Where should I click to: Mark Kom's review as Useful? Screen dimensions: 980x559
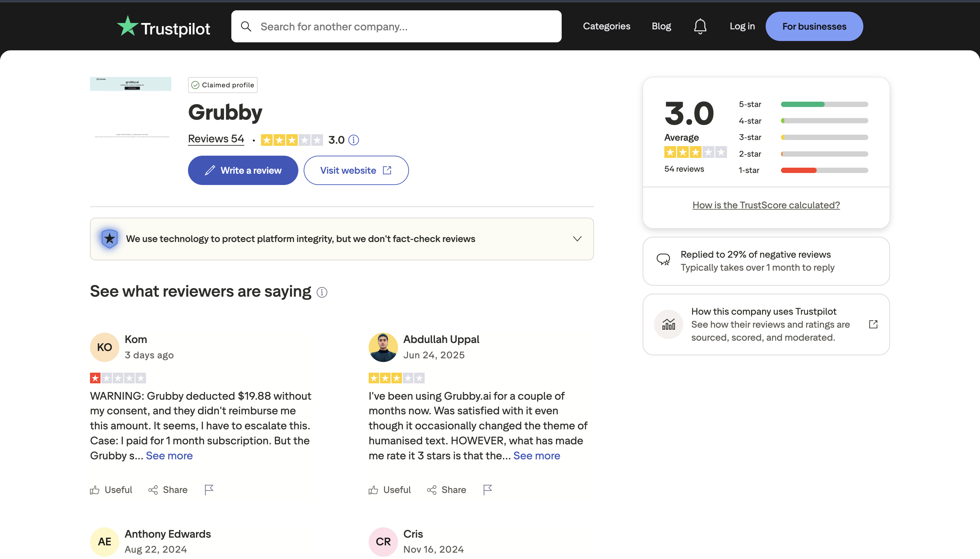tap(111, 490)
